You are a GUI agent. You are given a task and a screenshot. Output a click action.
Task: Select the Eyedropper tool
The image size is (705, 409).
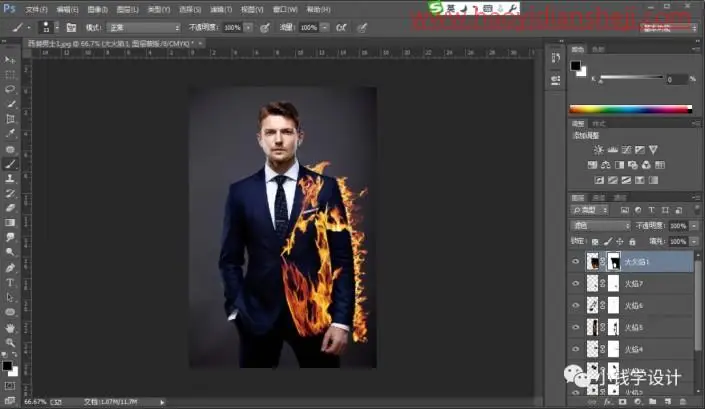10,134
